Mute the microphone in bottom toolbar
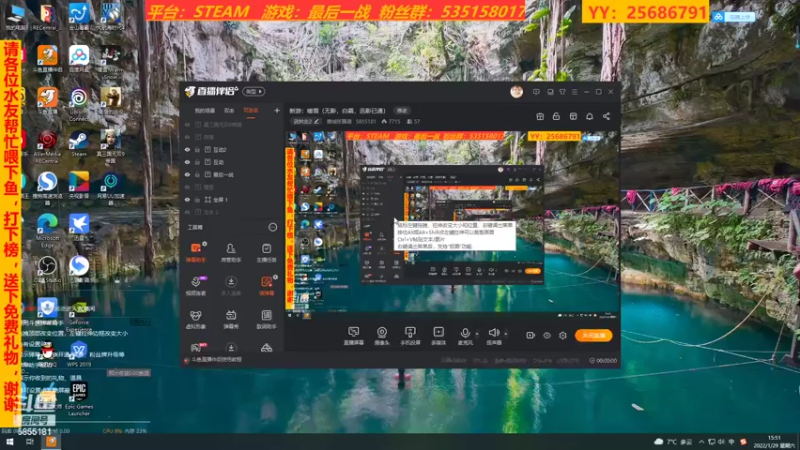Screen dimensions: 800x450 [x=465, y=334]
